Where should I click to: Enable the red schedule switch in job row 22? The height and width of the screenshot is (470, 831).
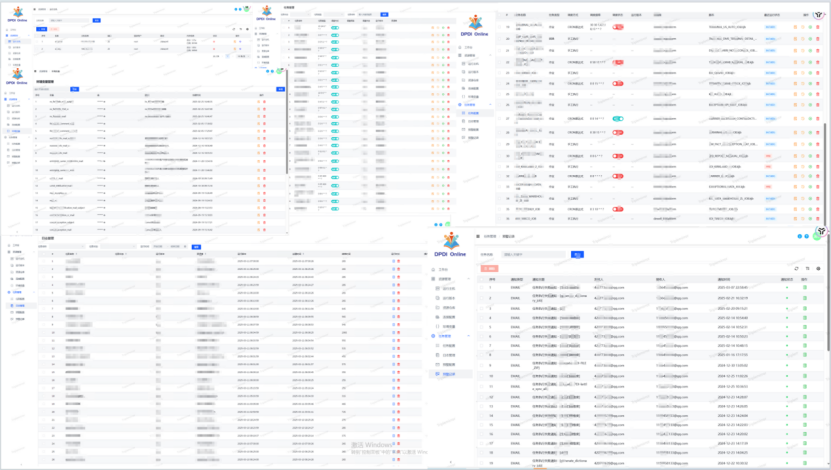point(617,62)
